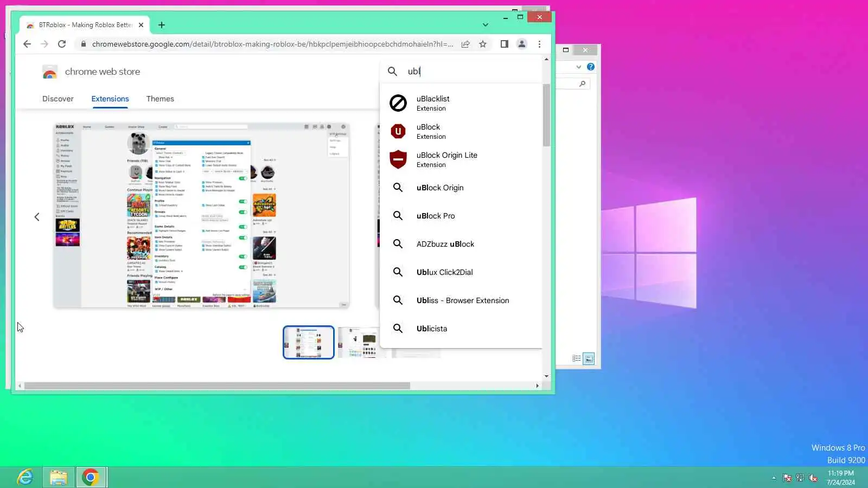868x488 pixels.
Task: Expand the ribbon chevron in background window
Action: pyautogui.click(x=579, y=67)
